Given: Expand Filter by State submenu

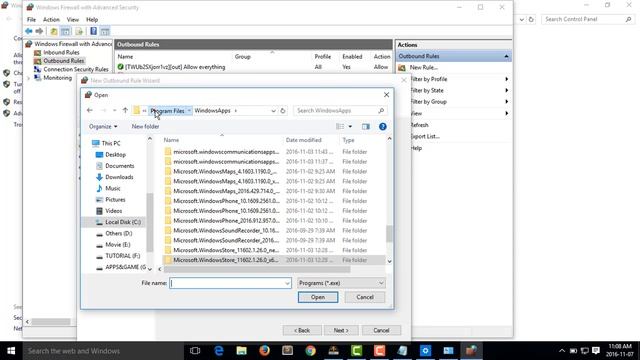Looking at the screenshot, I should pyautogui.click(x=506, y=90).
